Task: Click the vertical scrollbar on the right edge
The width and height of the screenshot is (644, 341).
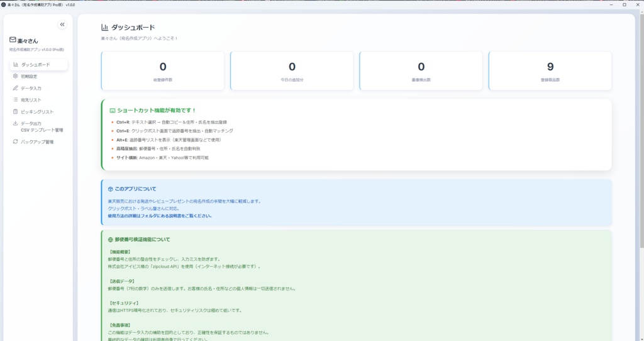Action: click(641, 131)
